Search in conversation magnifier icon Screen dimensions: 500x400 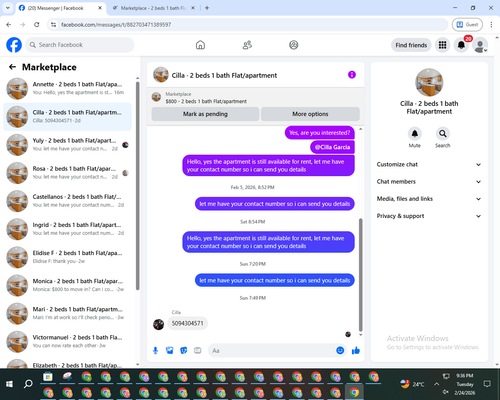click(x=443, y=134)
